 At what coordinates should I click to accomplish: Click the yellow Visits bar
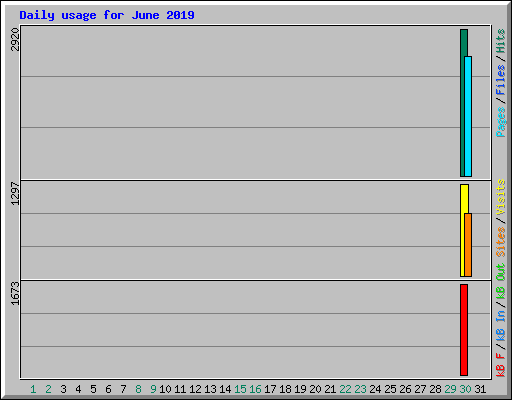[x=463, y=230]
